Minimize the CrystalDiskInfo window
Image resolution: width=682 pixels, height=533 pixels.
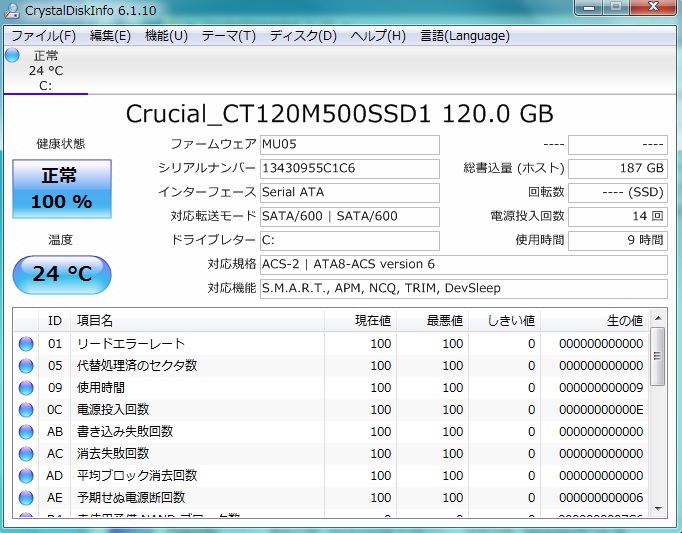pos(589,7)
